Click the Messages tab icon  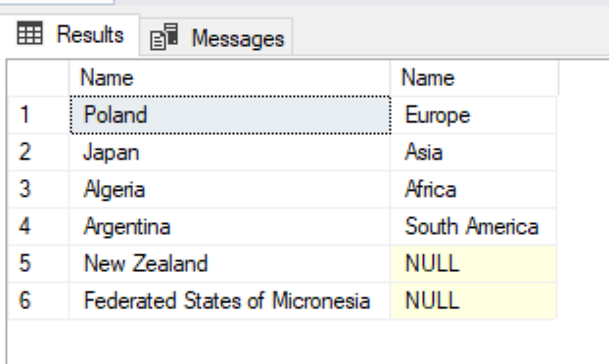[164, 37]
